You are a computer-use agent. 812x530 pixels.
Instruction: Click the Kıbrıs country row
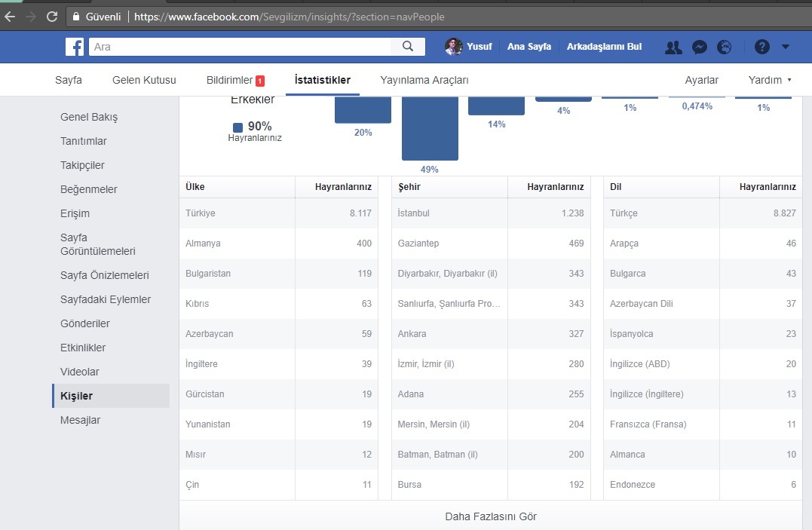(279, 304)
